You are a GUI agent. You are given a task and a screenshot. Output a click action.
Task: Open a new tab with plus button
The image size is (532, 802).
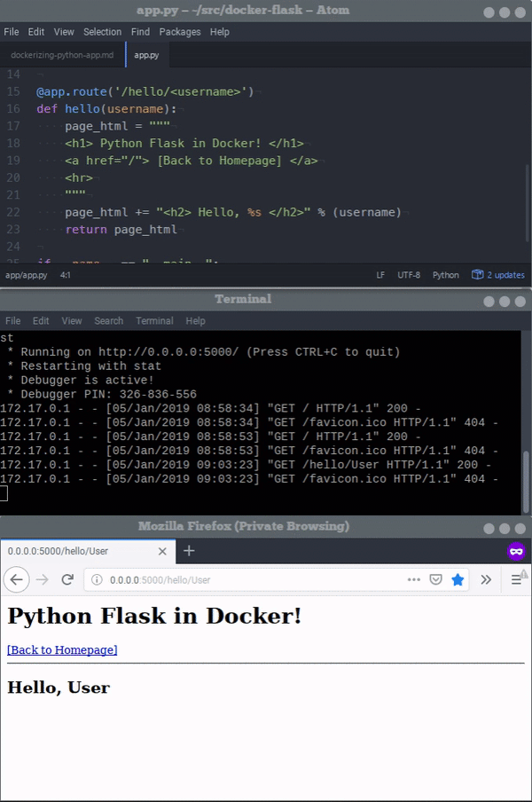pyautogui.click(x=189, y=550)
